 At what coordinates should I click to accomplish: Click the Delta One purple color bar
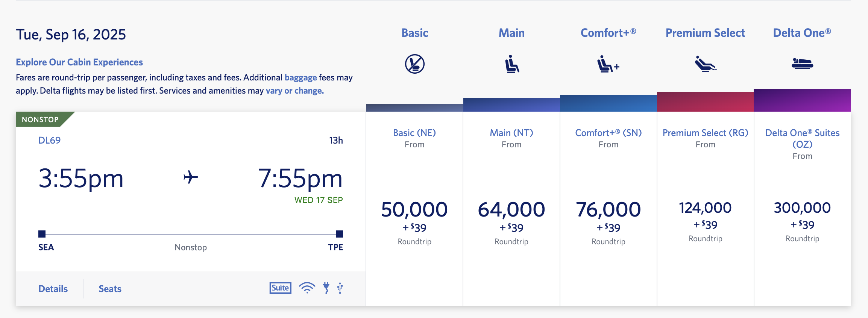pos(802,100)
